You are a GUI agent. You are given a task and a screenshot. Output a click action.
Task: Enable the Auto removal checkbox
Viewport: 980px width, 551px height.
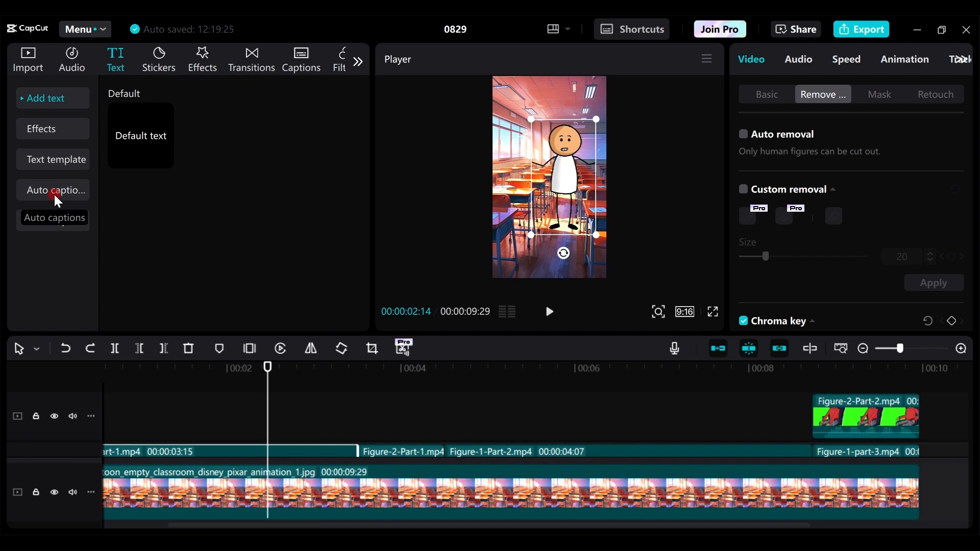point(743,134)
